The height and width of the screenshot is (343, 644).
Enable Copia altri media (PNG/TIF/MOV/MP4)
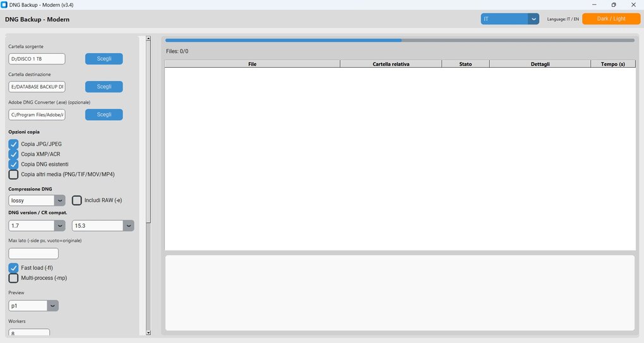(13, 175)
